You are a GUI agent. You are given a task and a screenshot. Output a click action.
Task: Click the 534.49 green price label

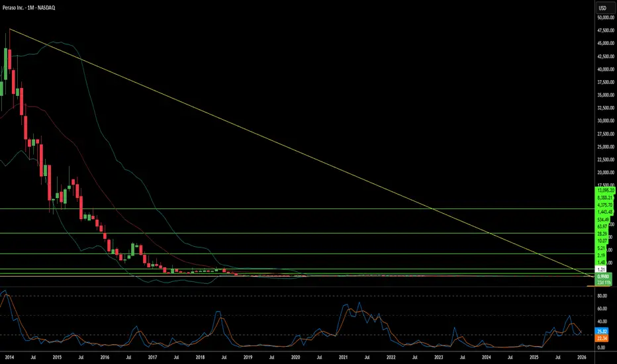(x=603, y=220)
